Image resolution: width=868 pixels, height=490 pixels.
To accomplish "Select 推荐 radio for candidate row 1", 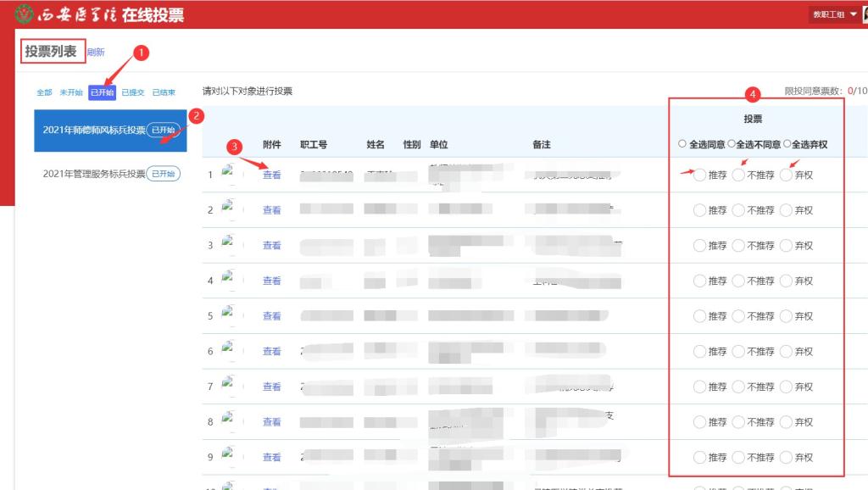I will (699, 175).
